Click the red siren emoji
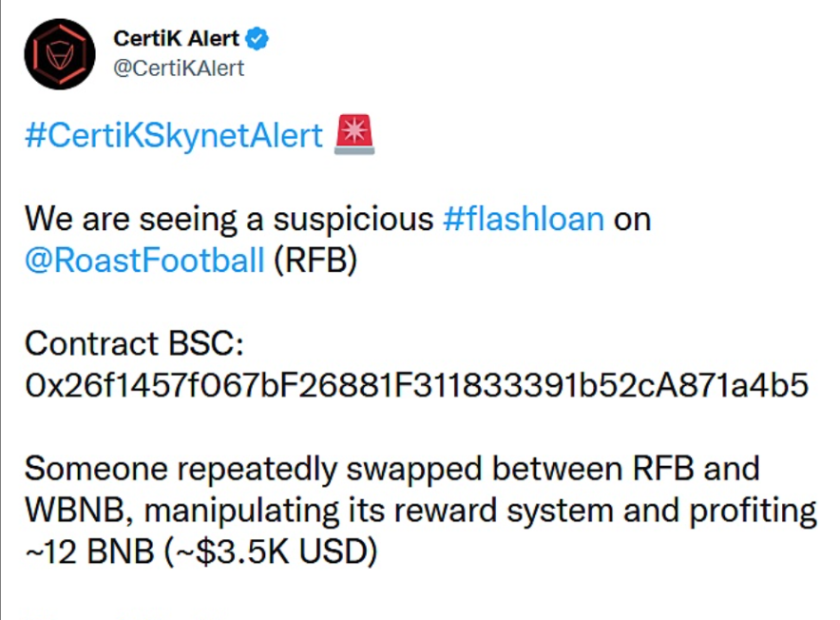This screenshot has height=620, width=840. click(x=354, y=136)
